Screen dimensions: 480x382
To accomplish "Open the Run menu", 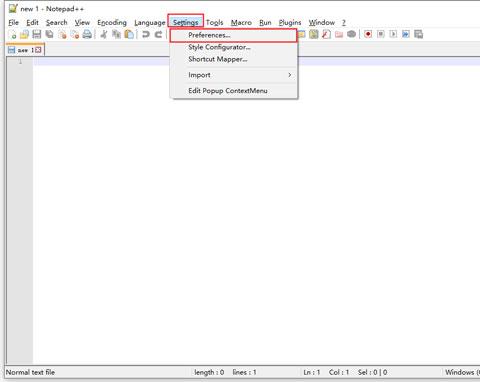I will coord(265,23).
